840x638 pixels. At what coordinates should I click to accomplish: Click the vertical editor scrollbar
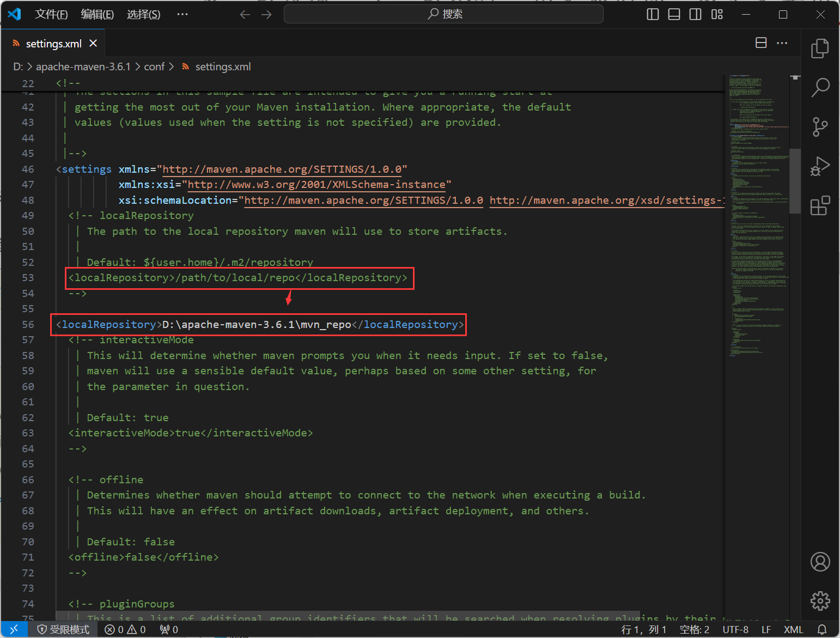click(795, 181)
